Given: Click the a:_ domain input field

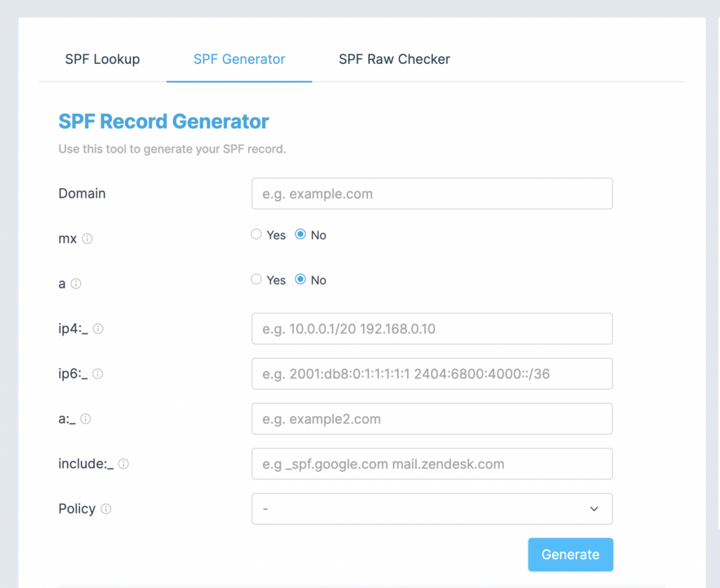Looking at the screenshot, I should [x=432, y=418].
